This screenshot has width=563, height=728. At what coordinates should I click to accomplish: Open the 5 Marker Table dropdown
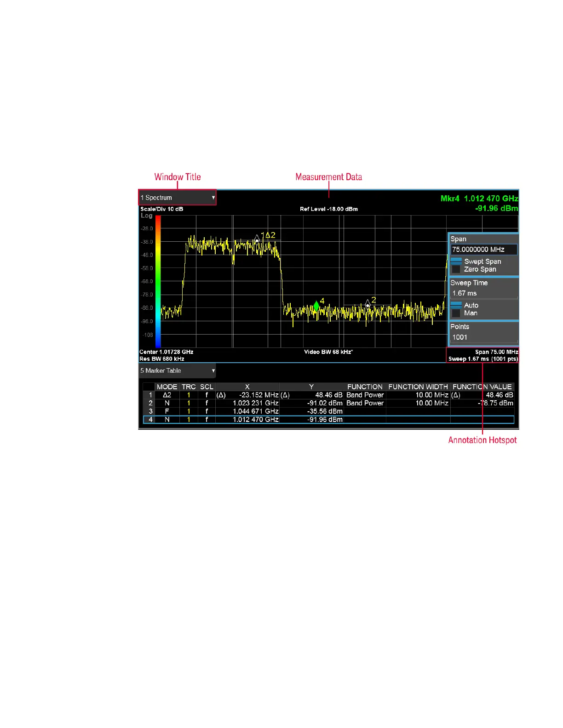coord(178,370)
